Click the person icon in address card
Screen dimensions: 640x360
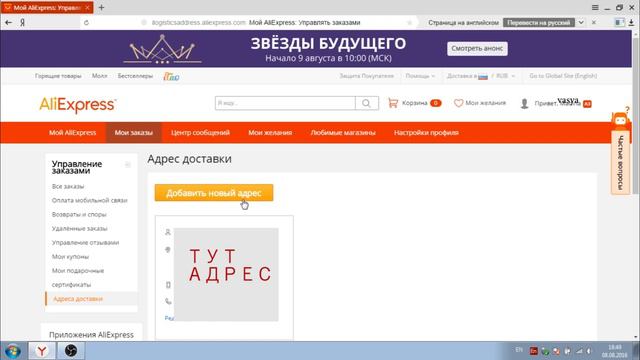point(168,232)
